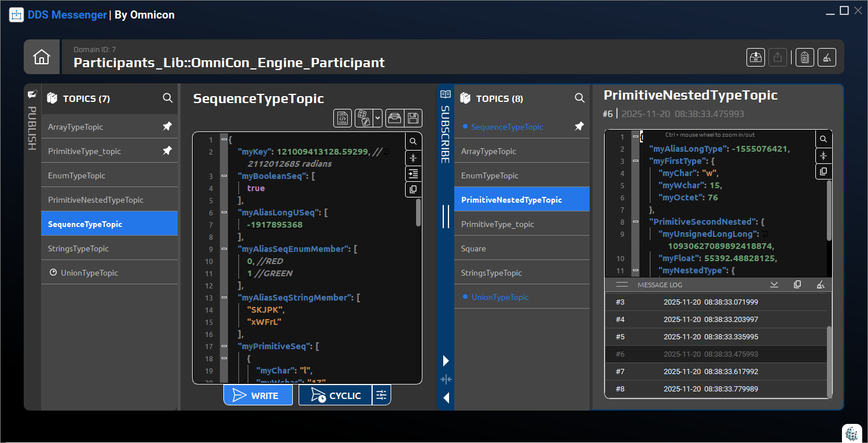Viewport: 868px width, 443px height.
Task: Toggle the pin on ArrayTypeTopic
Action: (167, 126)
